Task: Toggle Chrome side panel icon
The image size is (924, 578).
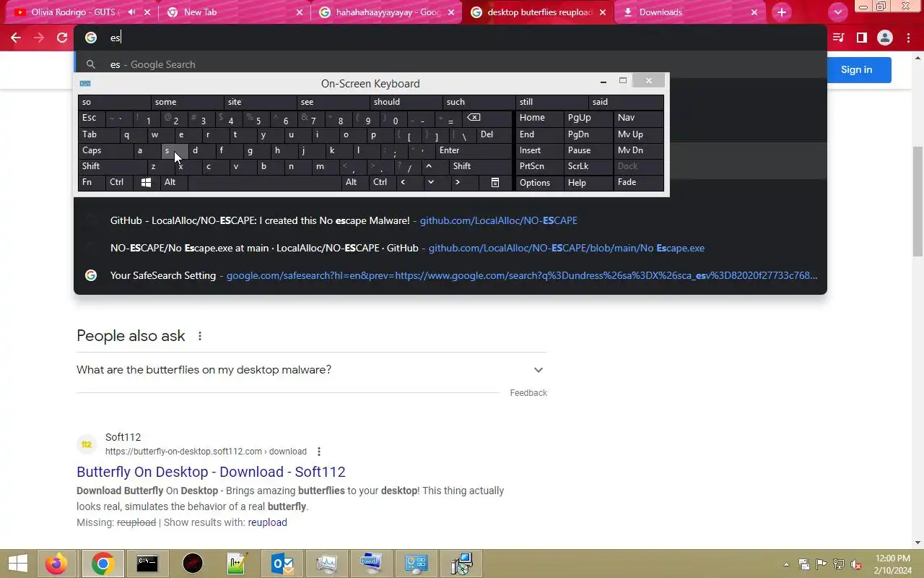Action: [x=862, y=38]
